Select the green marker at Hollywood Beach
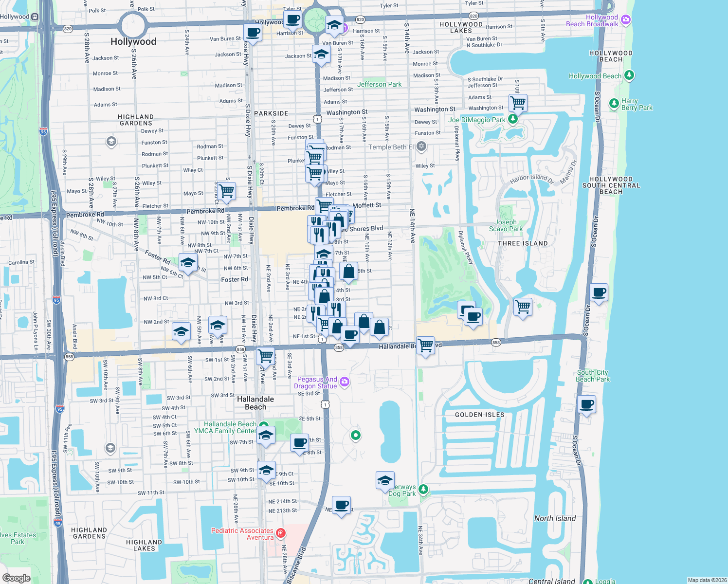This screenshot has height=584, width=728. [x=629, y=75]
